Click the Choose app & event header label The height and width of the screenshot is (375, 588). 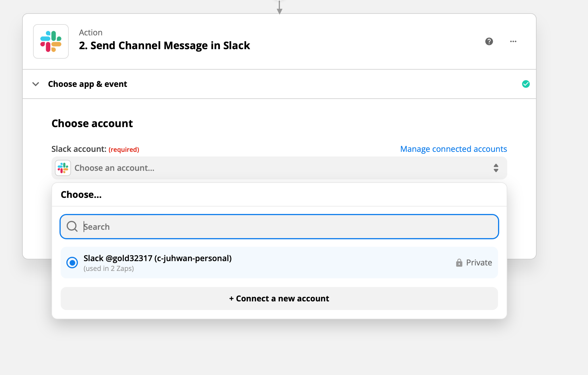(x=87, y=84)
